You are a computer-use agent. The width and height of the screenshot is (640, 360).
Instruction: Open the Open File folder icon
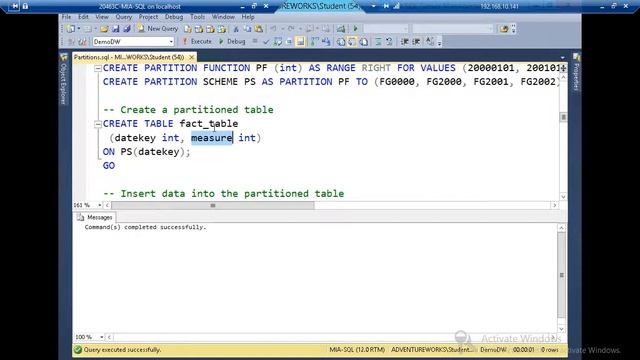pyautogui.click(x=104, y=29)
